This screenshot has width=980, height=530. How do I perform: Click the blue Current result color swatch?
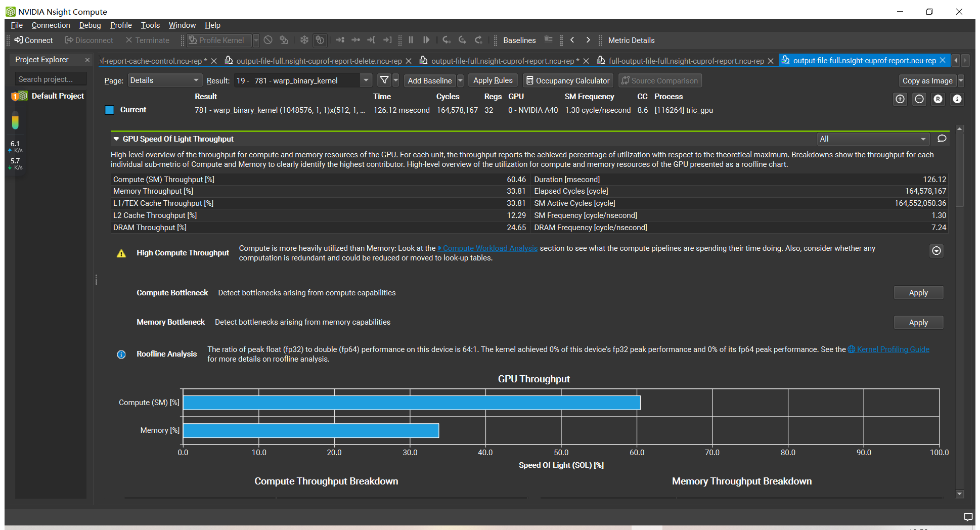click(109, 110)
